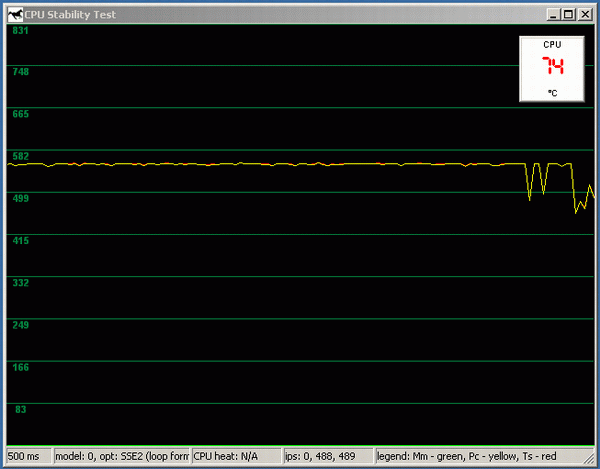Click the 332 axis label
Screen dimensions: 600x469
point(20,283)
